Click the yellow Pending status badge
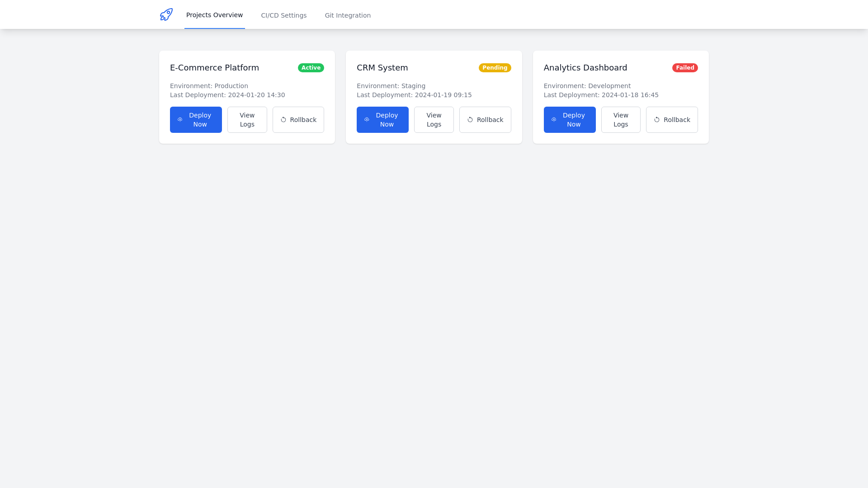Screen dimensions: 868x488 pyautogui.click(x=495, y=67)
